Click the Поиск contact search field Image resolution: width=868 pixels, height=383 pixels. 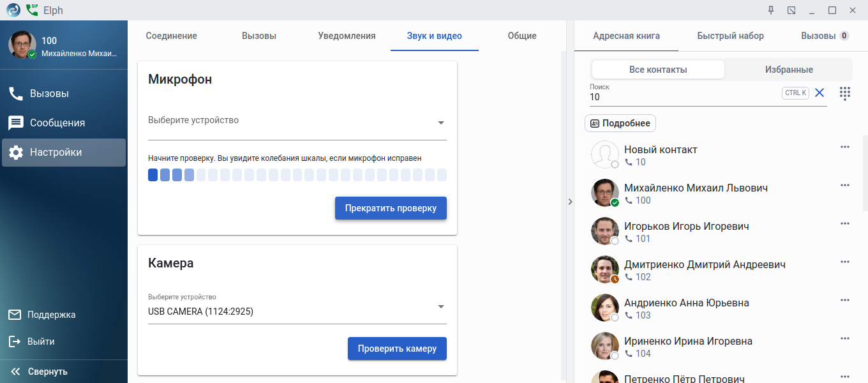point(683,97)
